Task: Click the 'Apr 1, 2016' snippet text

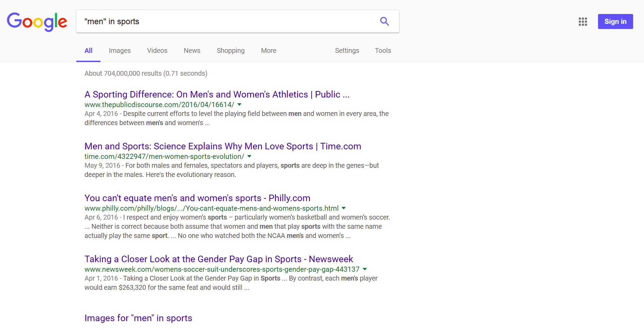Action: coord(101,278)
